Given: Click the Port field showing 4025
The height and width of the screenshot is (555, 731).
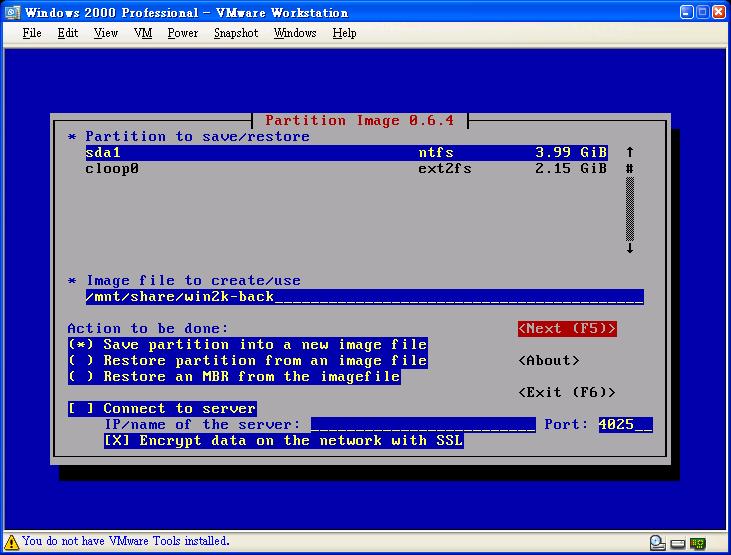Looking at the screenshot, I should [626, 424].
